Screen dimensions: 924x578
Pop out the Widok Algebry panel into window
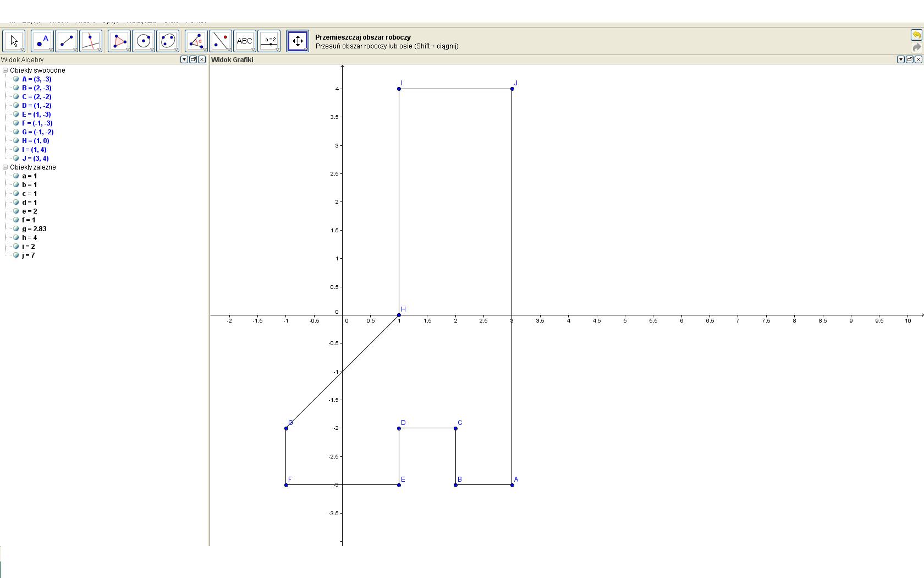pos(193,59)
